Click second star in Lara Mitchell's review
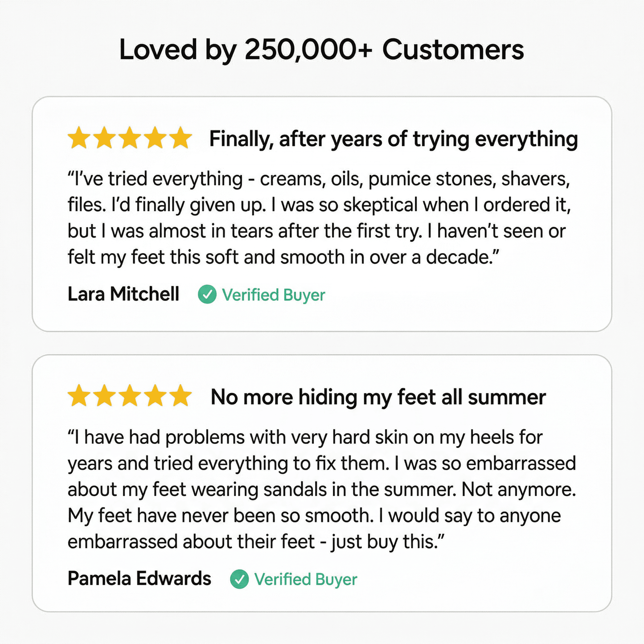644x644 pixels. point(104,138)
